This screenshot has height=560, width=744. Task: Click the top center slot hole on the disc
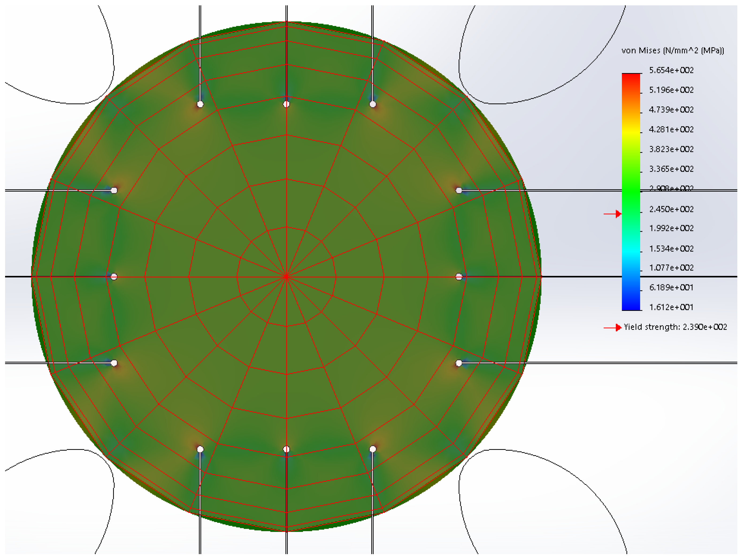pyautogui.click(x=286, y=104)
